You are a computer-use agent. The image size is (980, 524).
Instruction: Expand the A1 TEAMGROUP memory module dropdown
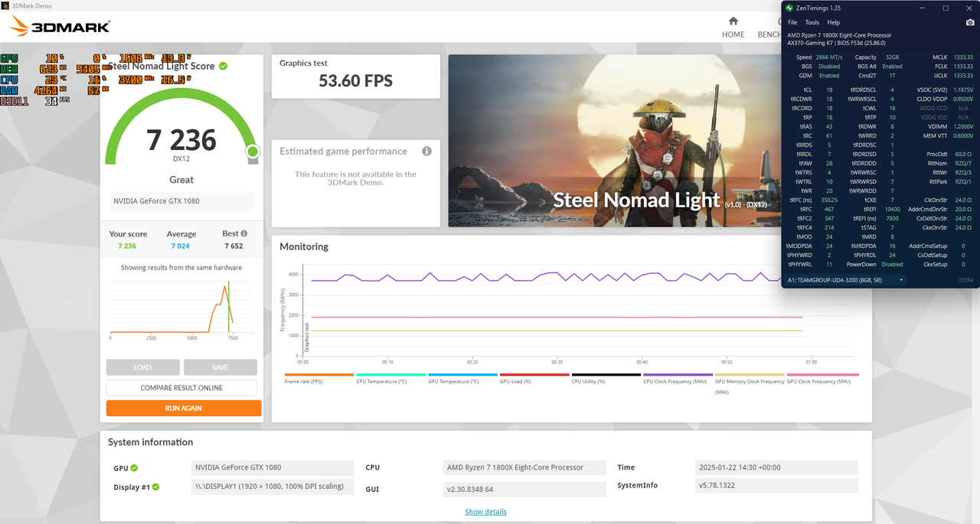(x=845, y=280)
